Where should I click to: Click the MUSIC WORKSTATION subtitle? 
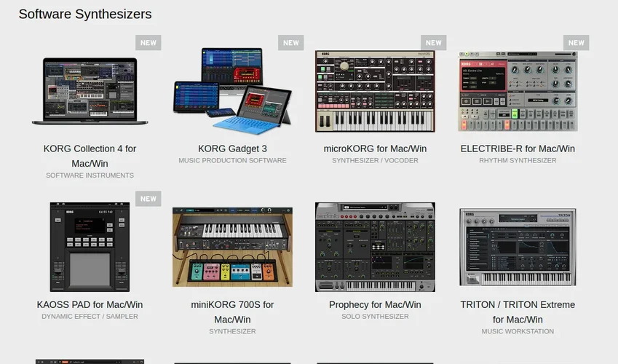[518, 331]
